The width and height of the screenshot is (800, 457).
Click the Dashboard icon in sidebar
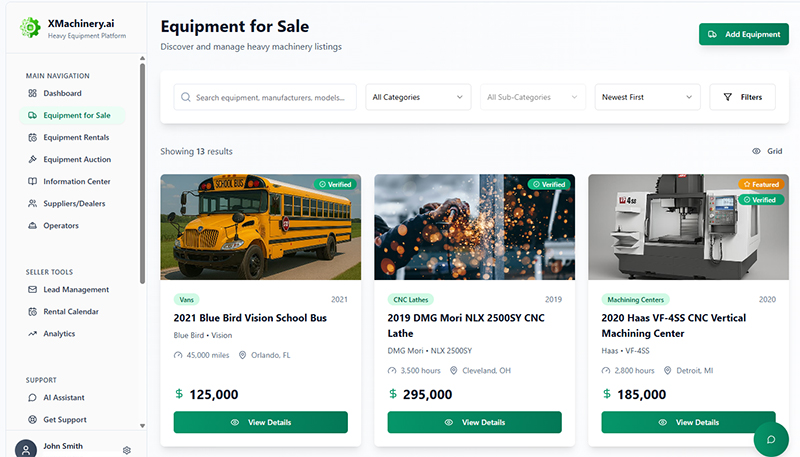point(33,93)
